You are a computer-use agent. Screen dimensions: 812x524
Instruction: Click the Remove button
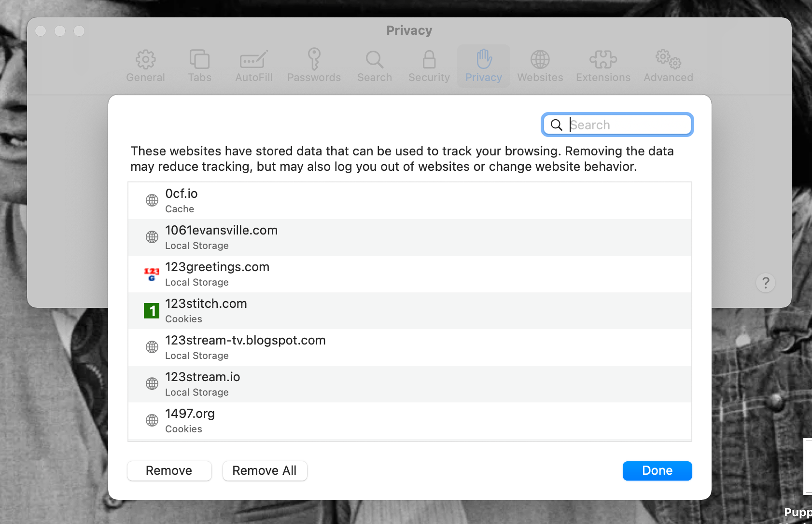[169, 470]
